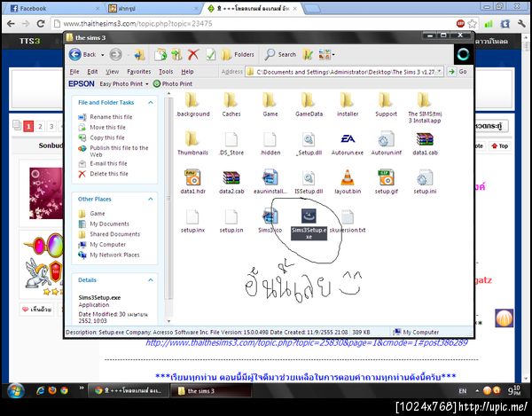Collapse the File and Folder Tasks panel
The height and width of the screenshot is (416, 532).
pyautogui.click(x=151, y=103)
